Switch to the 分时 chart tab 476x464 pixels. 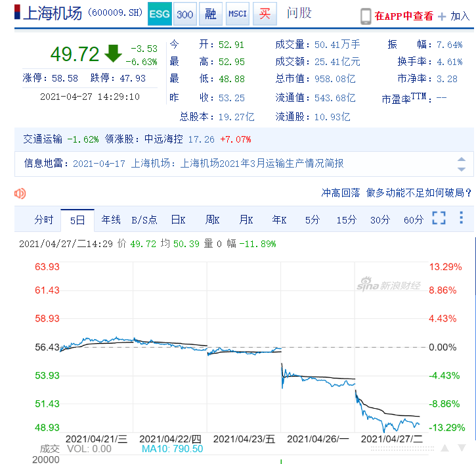point(44,220)
